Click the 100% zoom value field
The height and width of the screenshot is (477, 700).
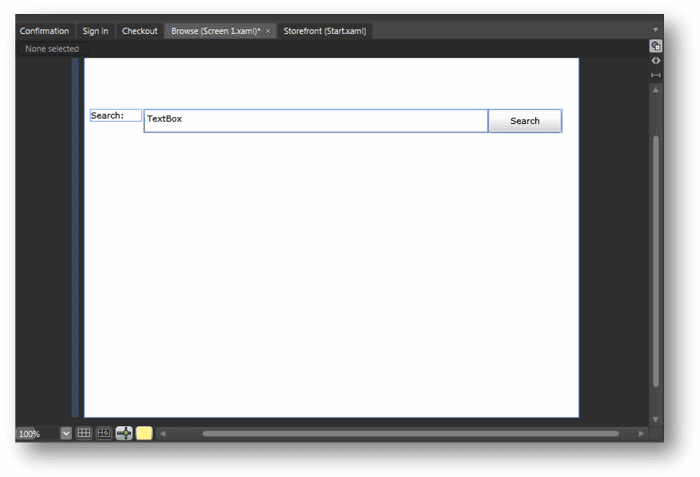coord(38,433)
